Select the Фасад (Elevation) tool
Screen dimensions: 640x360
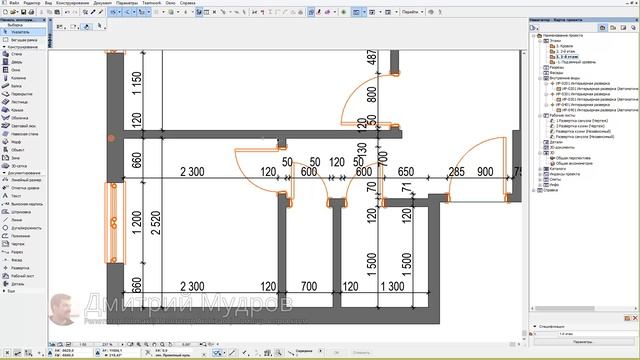[23, 260]
